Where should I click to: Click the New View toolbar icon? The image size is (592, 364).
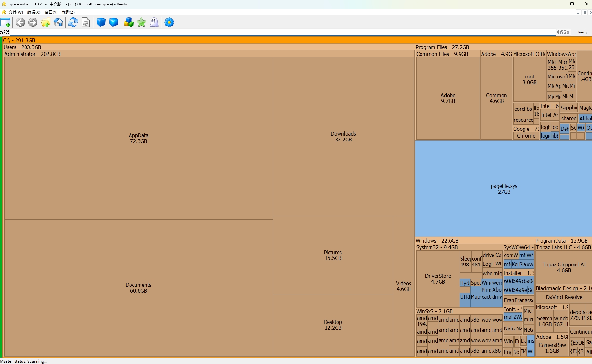[5, 23]
